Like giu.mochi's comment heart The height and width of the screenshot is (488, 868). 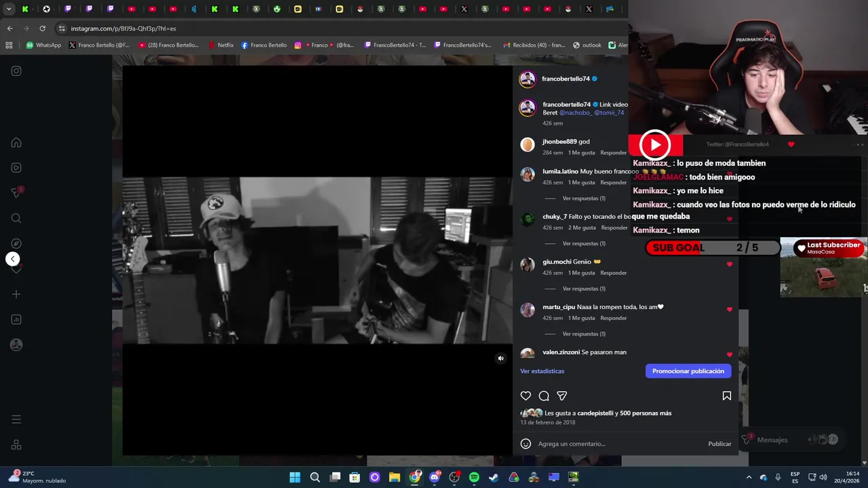[730, 264]
